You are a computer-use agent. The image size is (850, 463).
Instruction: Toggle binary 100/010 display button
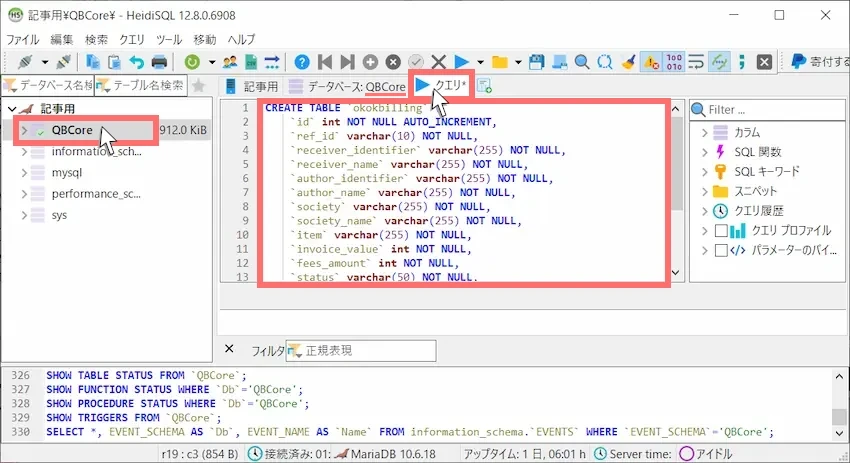674,62
